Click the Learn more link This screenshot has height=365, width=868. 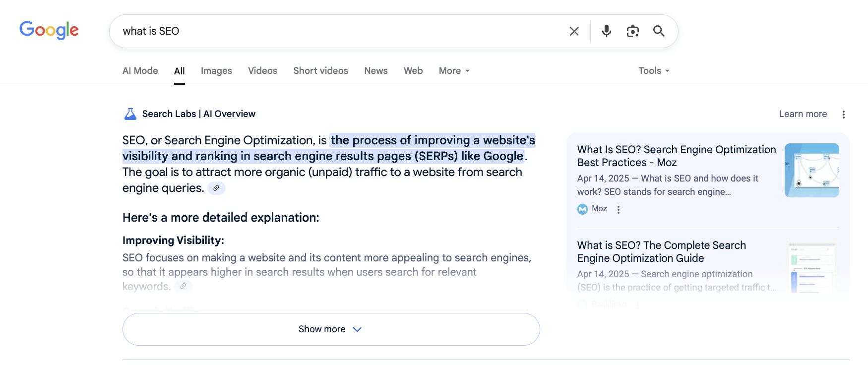tap(803, 114)
